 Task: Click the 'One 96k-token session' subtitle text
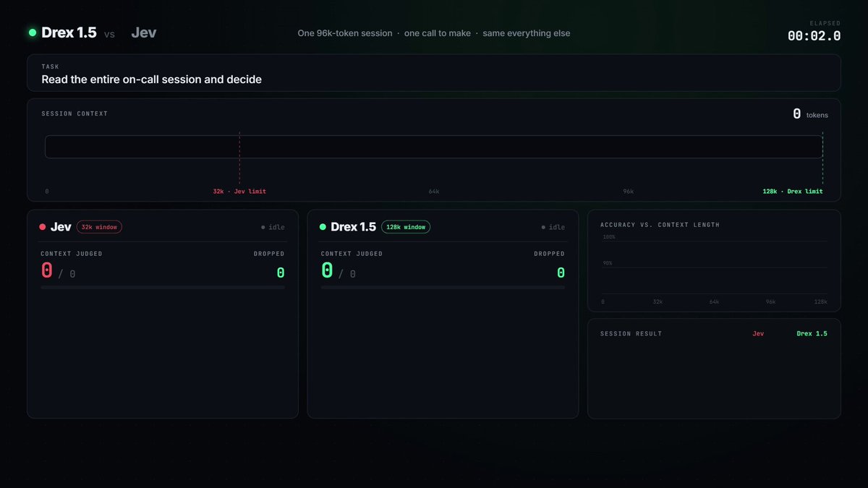(345, 33)
